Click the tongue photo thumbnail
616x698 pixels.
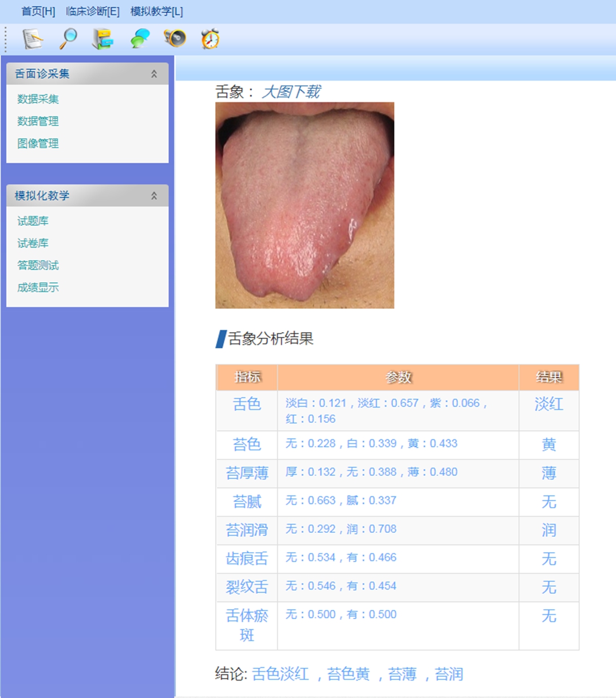coord(305,205)
